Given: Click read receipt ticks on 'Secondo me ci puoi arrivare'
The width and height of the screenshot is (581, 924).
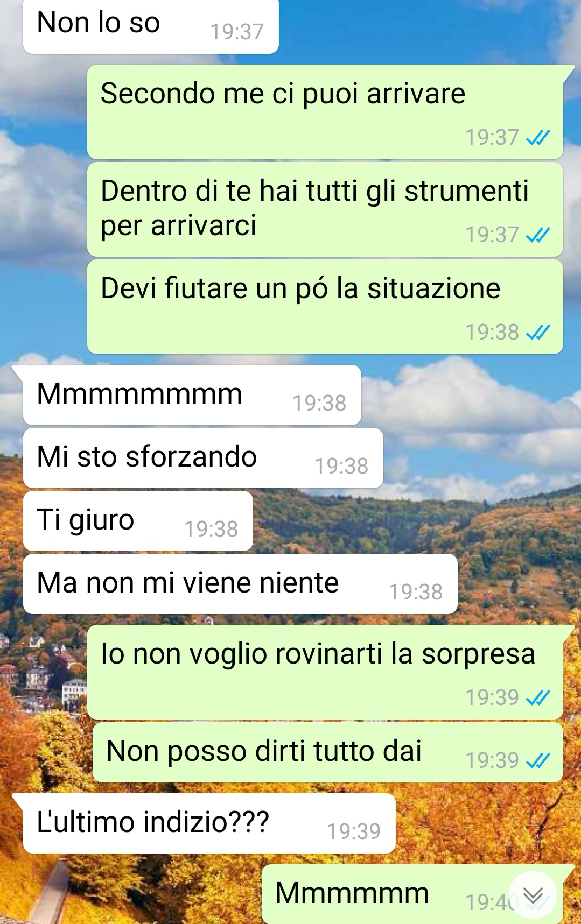Looking at the screenshot, I should point(537,138).
